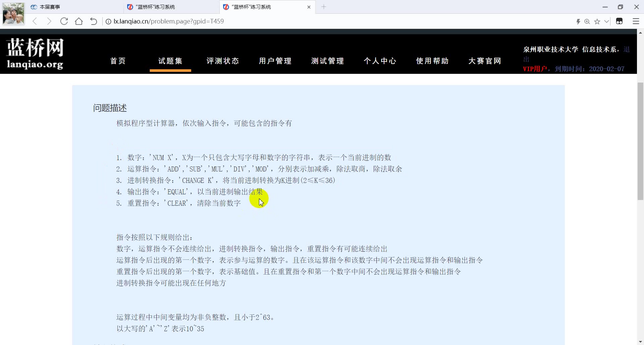Click the scrollbar down arrow
644x345 pixels.
click(x=640, y=342)
